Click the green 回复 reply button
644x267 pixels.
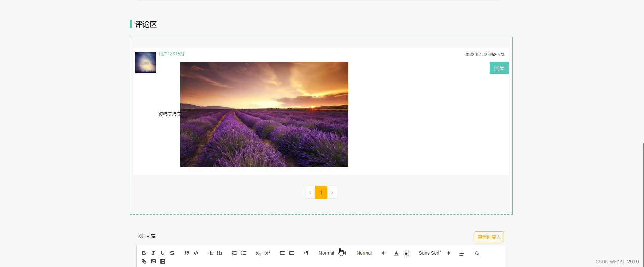[499, 68]
